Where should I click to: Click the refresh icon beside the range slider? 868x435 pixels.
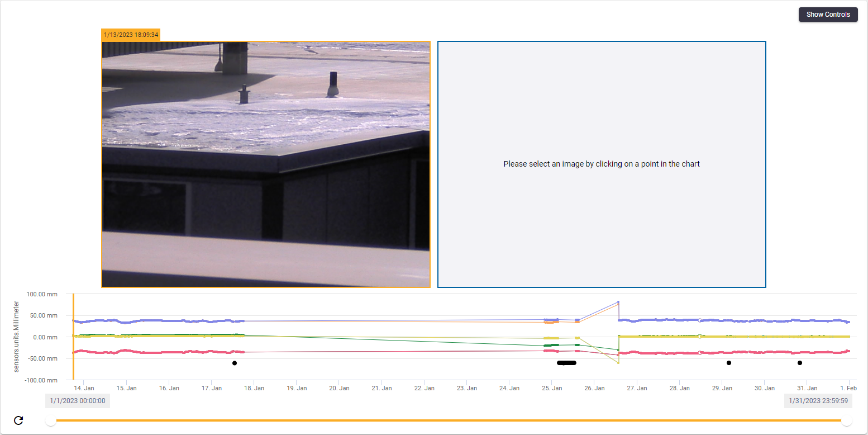point(18,420)
